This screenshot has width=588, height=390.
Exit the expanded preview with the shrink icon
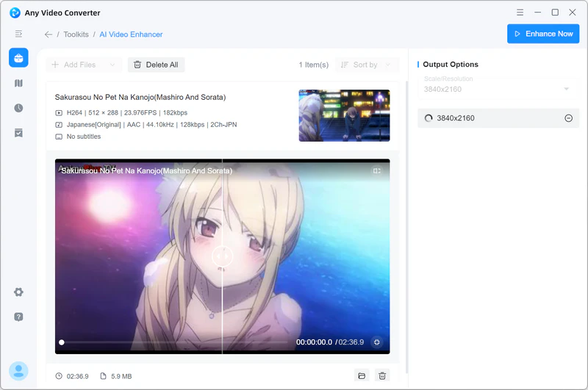pos(377,342)
